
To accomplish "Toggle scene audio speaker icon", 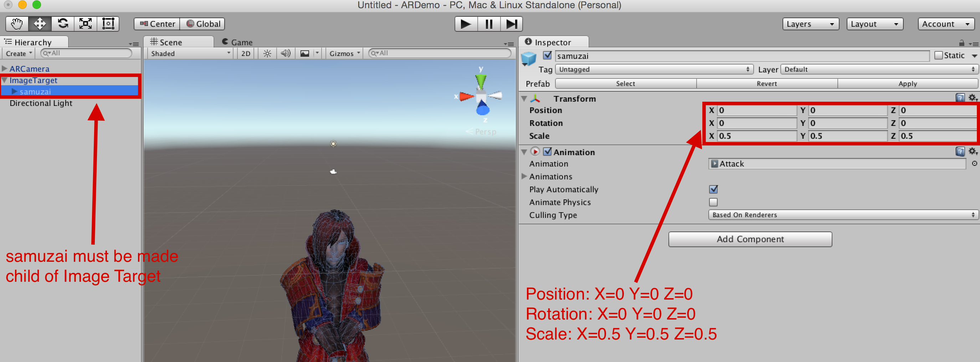I will 285,53.
